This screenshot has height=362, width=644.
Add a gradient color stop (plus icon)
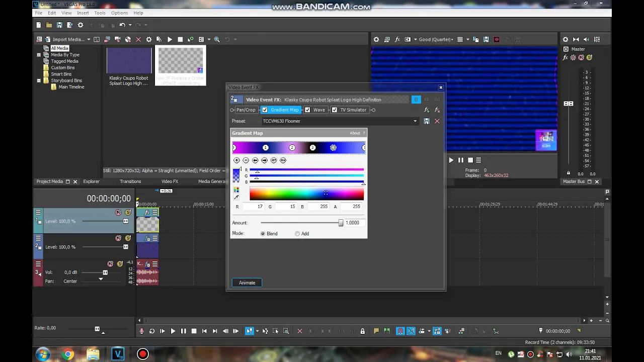tap(236, 160)
